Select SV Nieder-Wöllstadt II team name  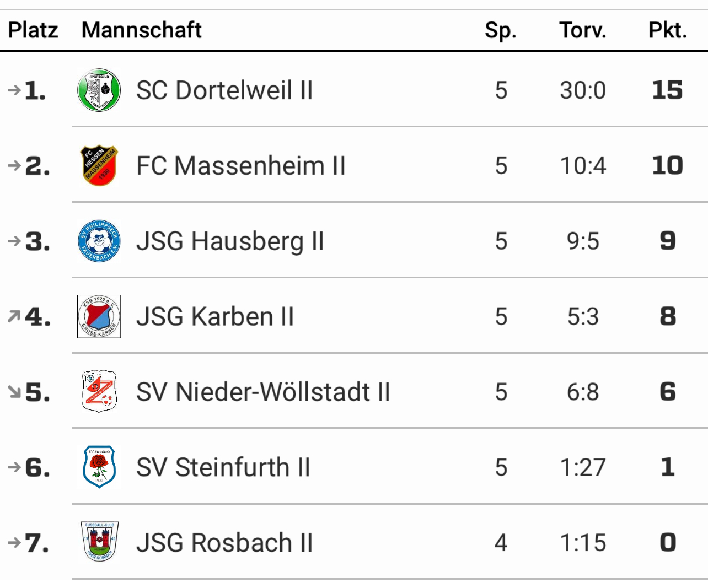click(263, 392)
